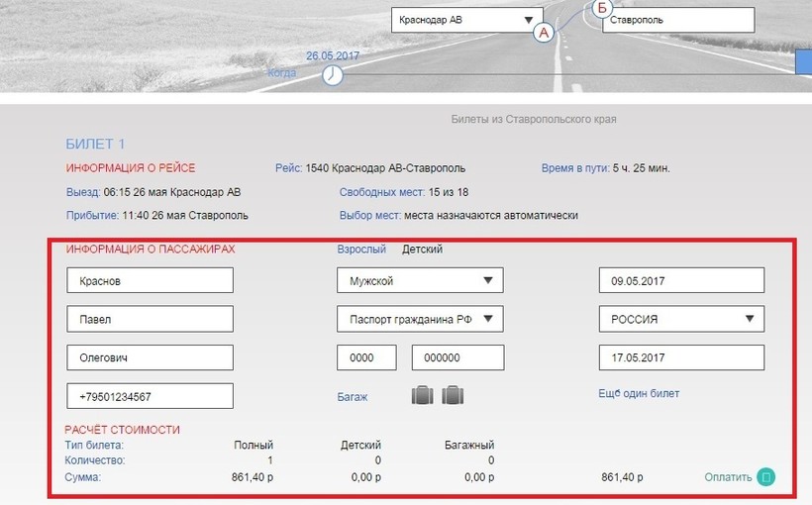Click the clock icon next to Когда

click(x=333, y=74)
